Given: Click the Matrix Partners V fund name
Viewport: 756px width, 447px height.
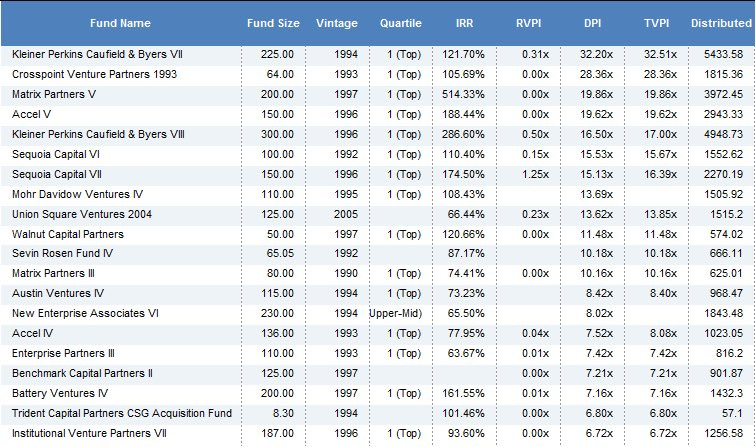Looking at the screenshot, I should [54, 95].
